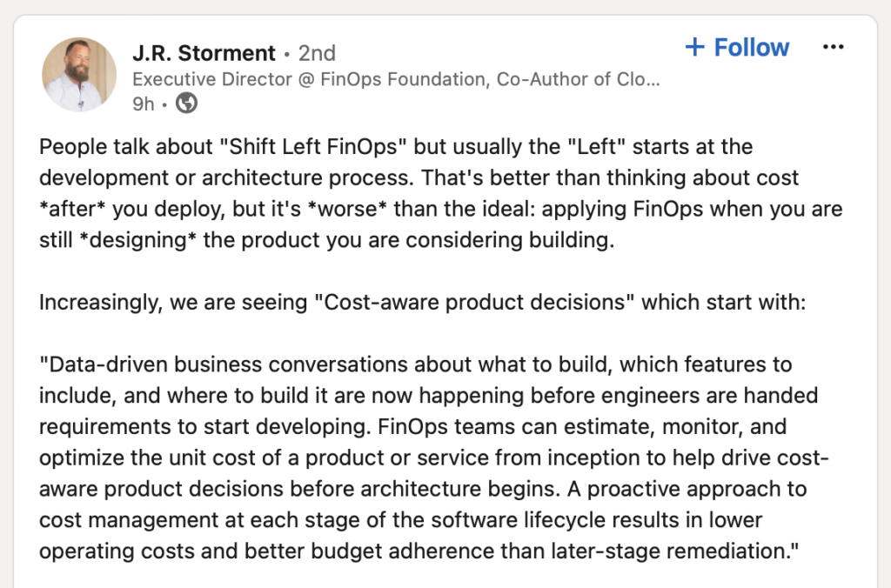Click the Executive Director @ FinOps Foundation headline
Image resolution: width=891 pixels, height=588 pixels.
(x=392, y=79)
